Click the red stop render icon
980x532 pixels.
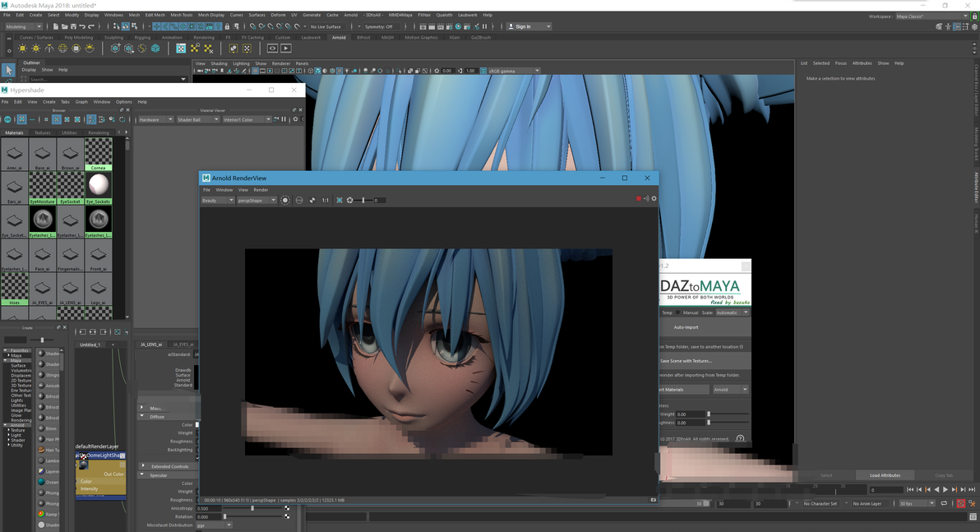pos(638,199)
